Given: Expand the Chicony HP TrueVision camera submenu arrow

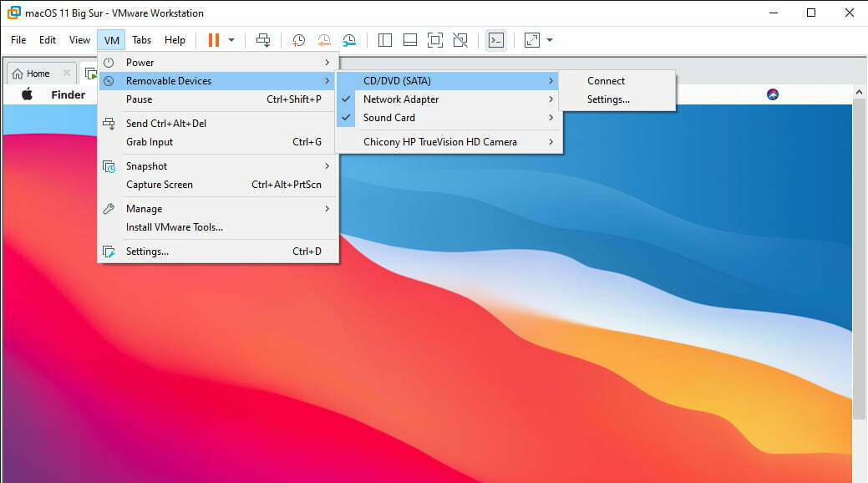Looking at the screenshot, I should (551, 142).
